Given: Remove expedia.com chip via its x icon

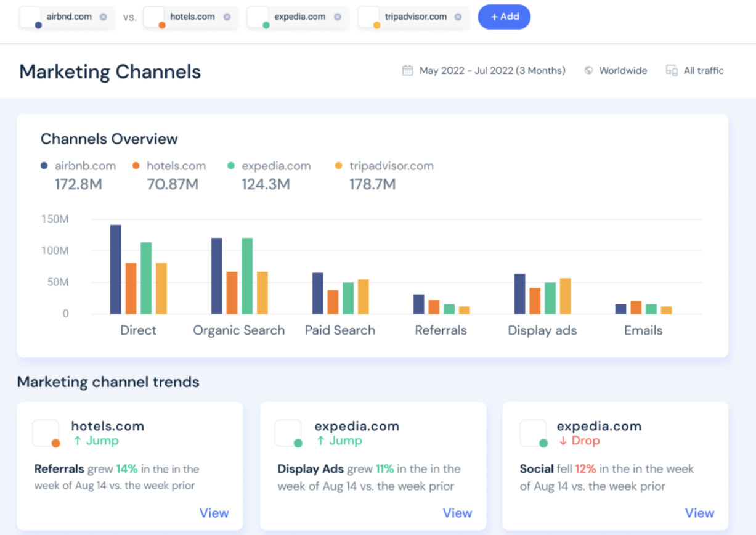Looking at the screenshot, I should point(337,17).
